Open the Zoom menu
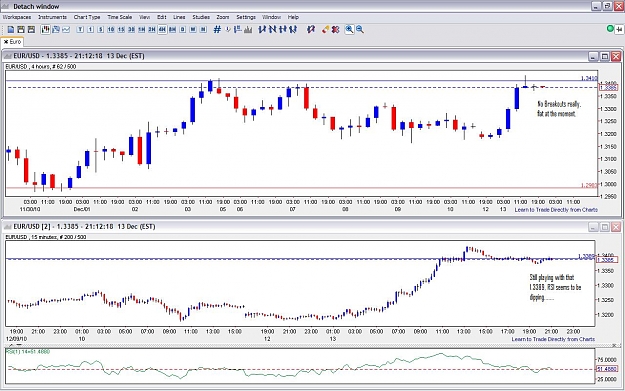Screen dimensions: 625x391 tap(223, 17)
